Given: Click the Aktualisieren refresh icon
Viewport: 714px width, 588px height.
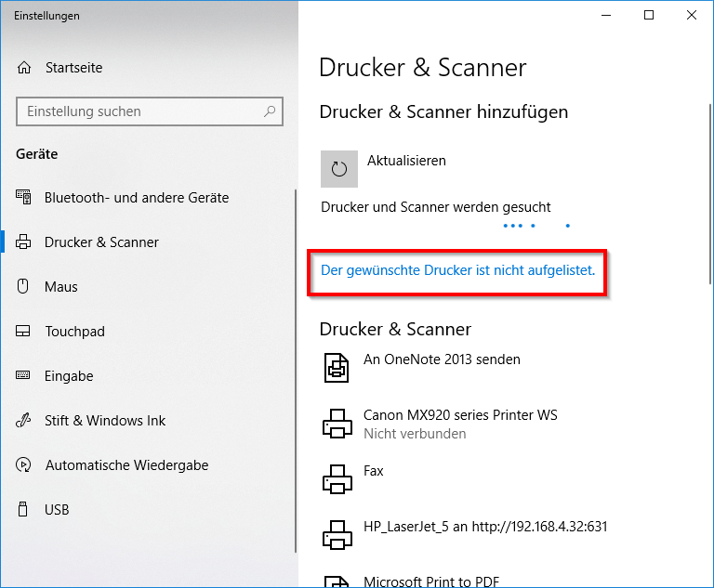Looking at the screenshot, I should pyautogui.click(x=338, y=169).
